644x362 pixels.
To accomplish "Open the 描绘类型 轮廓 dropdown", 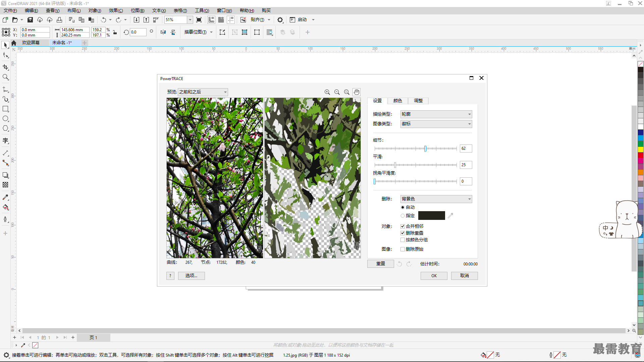I will [436, 114].
